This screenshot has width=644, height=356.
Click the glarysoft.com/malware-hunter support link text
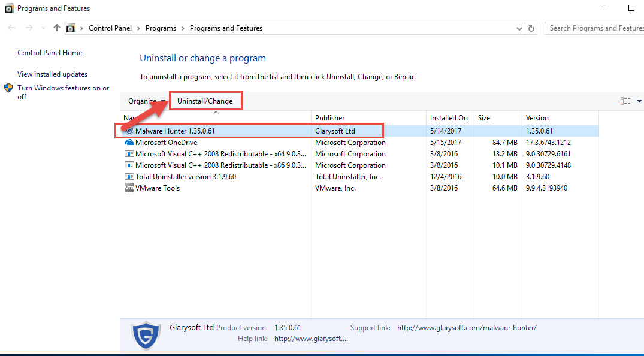(x=467, y=328)
